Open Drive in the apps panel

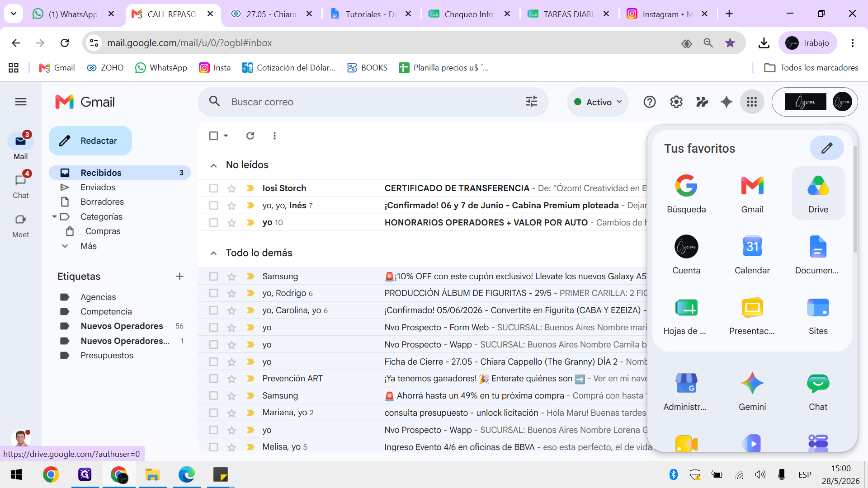818,193
